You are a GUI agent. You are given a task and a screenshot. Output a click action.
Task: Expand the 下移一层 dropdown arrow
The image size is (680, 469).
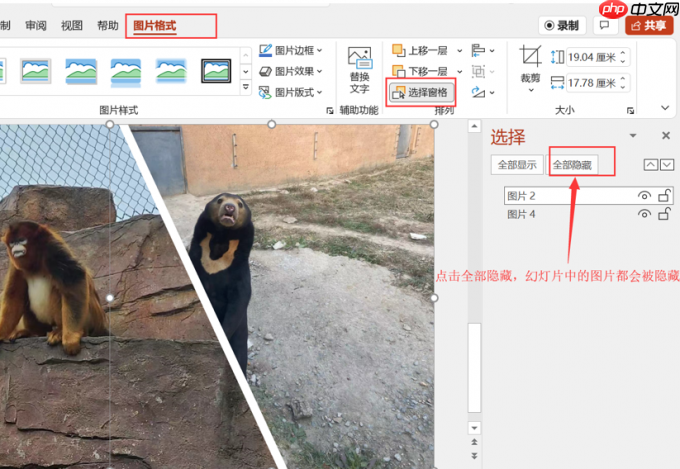pos(459,72)
